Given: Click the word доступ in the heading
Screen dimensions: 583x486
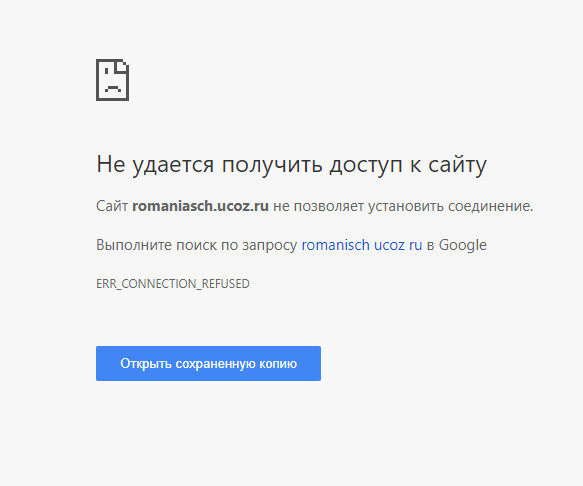Looking at the screenshot, I should coord(366,164).
